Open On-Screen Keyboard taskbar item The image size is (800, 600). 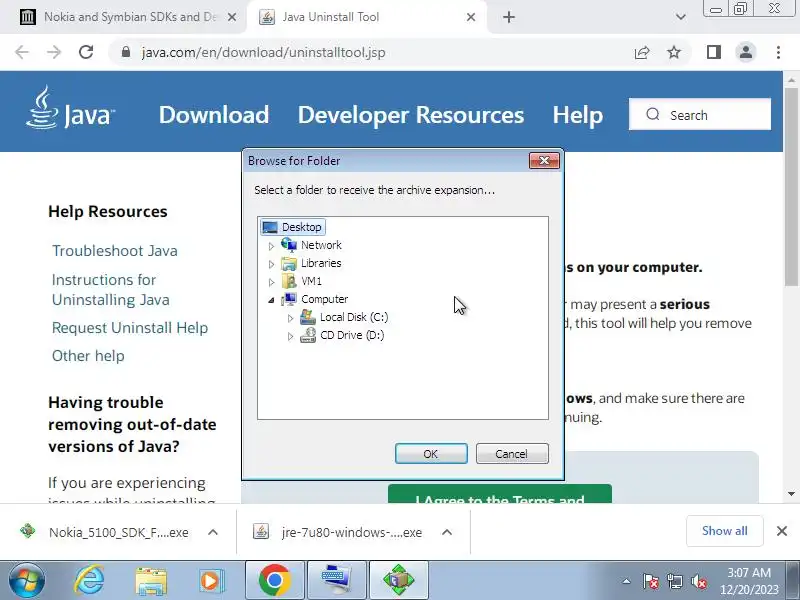click(x=336, y=580)
